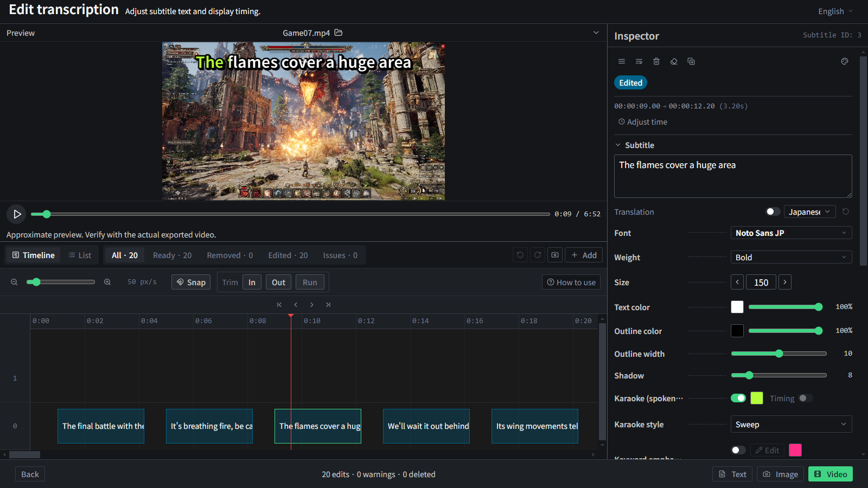Click the inspector align-lines menu icon

622,61
